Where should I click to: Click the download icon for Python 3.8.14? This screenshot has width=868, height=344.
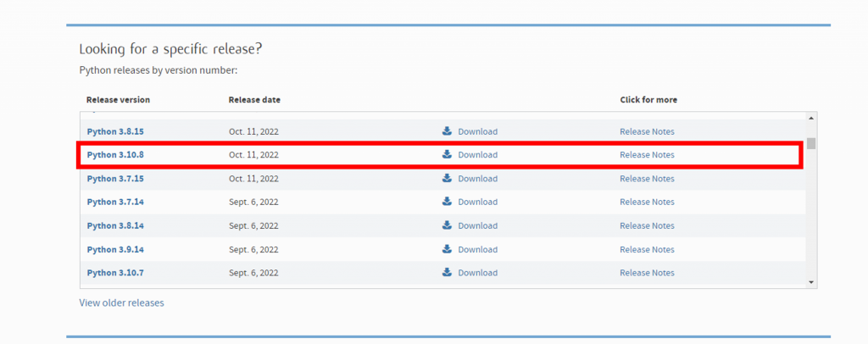(448, 225)
